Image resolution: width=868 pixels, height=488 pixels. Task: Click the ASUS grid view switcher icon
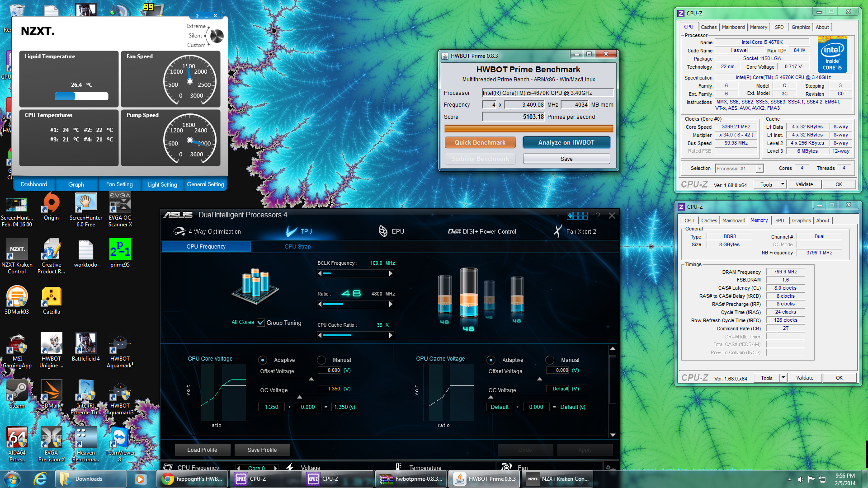(x=577, y=216)
